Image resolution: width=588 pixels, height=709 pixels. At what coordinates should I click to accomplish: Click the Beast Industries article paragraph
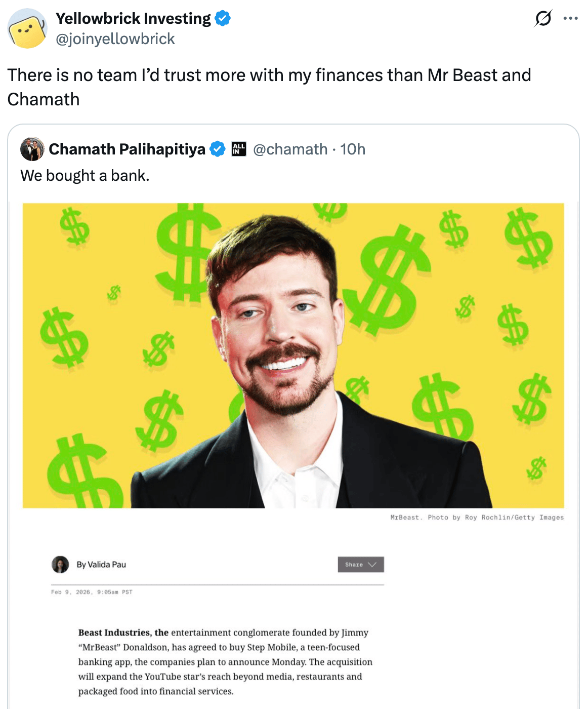pyautogui.click(x=225, y=662)
